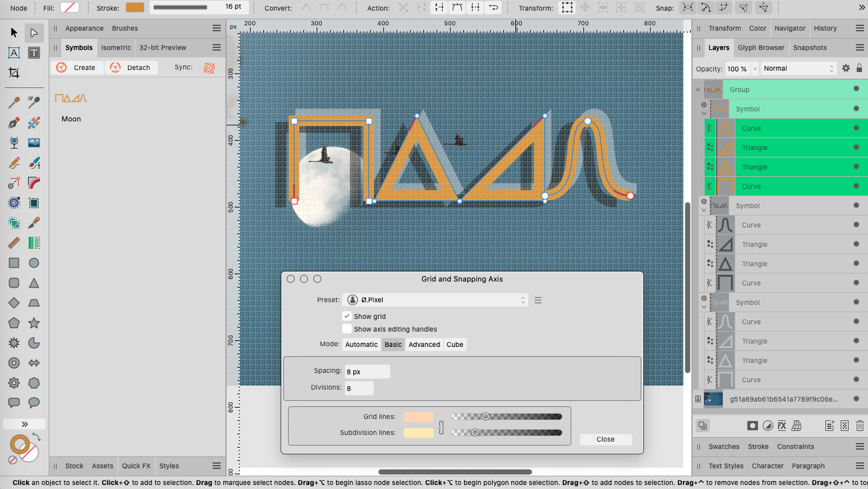Open the Glyph Browser tab
Image resolution: width=868 pixels, height=489 pixels.
click(761, 47)
